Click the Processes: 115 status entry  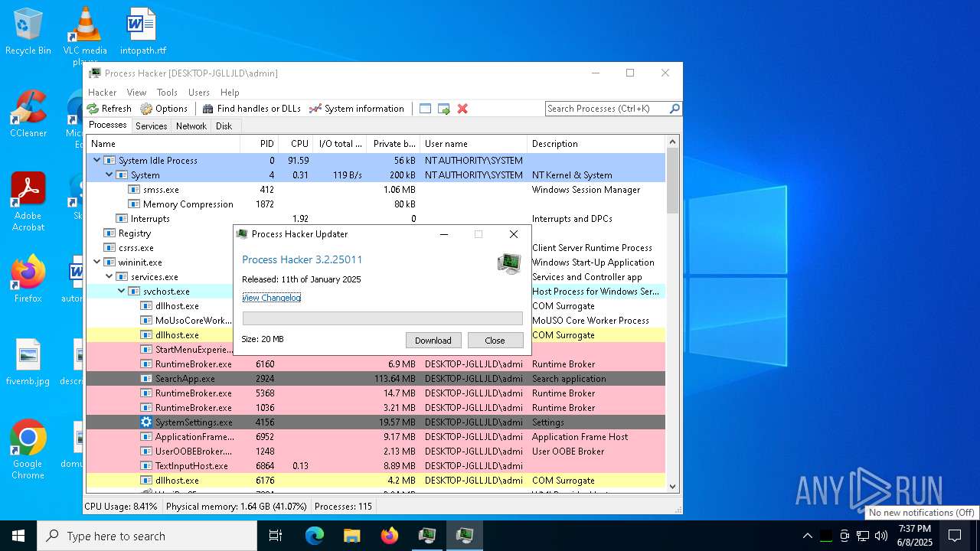pos(343,507)
